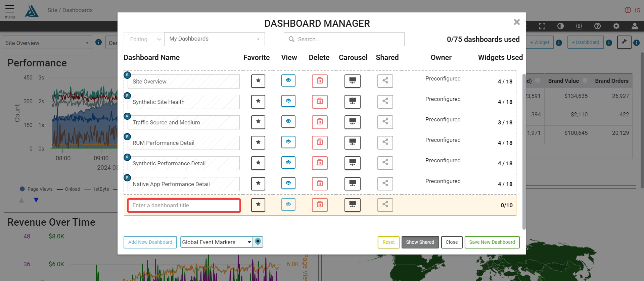644x281 pixels.
Task: Open help question mark icon
Action: [597, 26]
